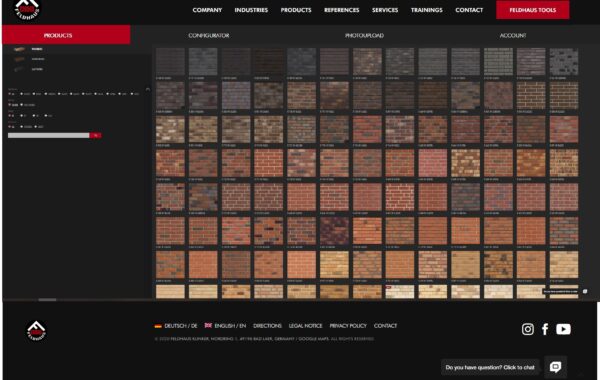Open the Instagram icon in footer

[528, 329]
